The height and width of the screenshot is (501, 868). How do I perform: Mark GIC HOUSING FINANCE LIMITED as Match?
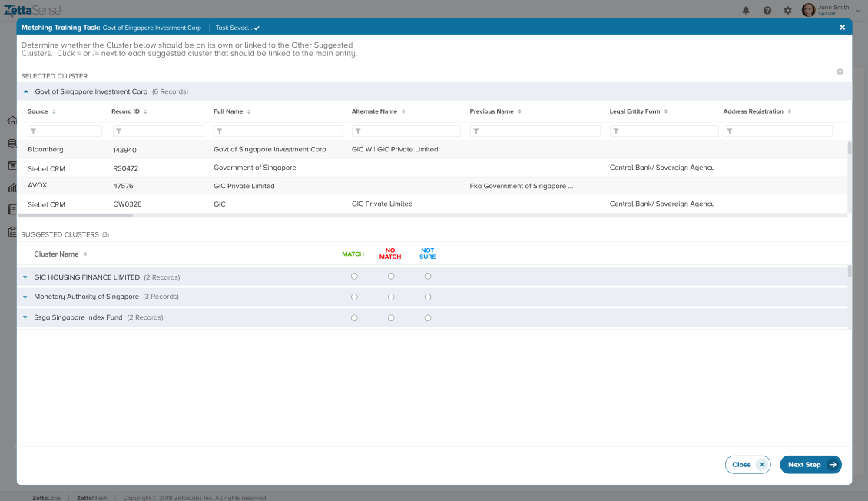354,277
